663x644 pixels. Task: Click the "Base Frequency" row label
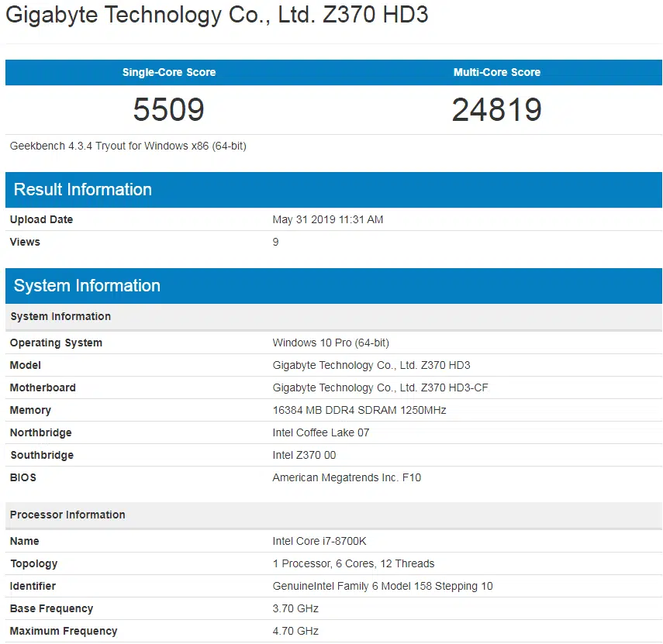pos(52,608)
